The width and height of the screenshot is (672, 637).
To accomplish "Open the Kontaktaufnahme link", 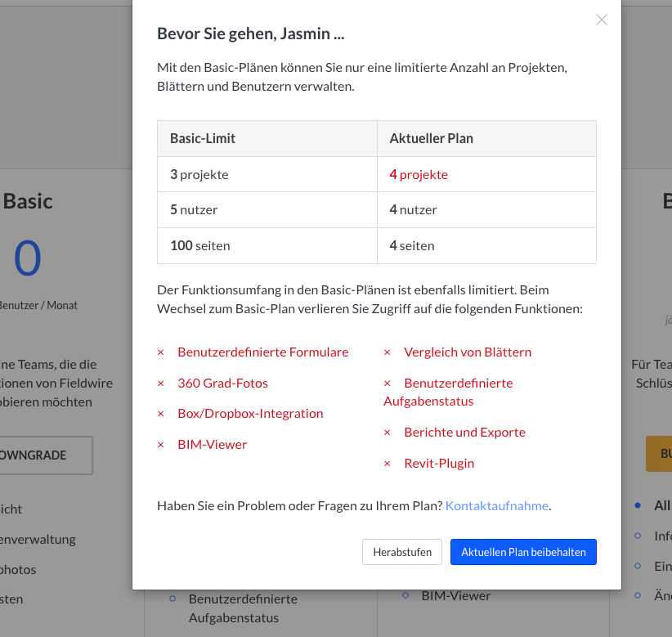I will [497, 505].
